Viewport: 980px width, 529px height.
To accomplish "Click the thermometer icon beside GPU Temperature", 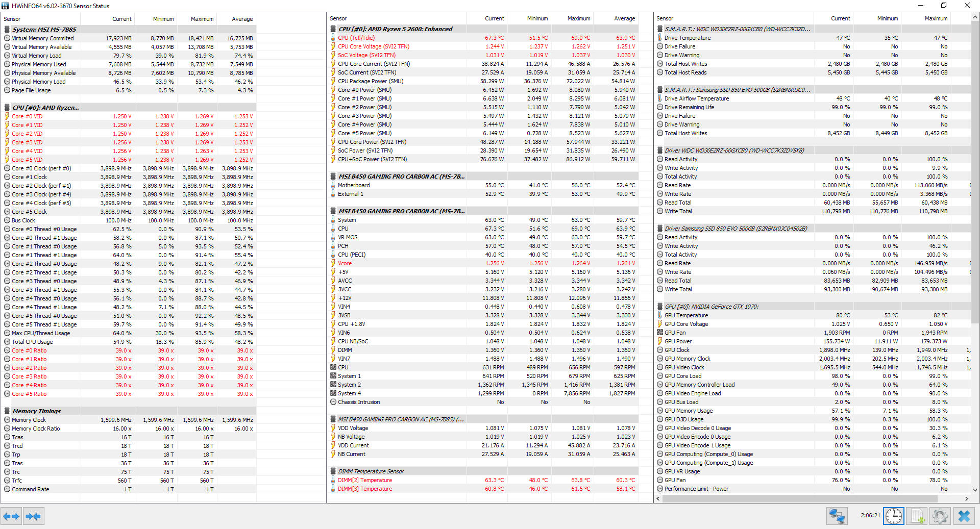I will 660,315.
